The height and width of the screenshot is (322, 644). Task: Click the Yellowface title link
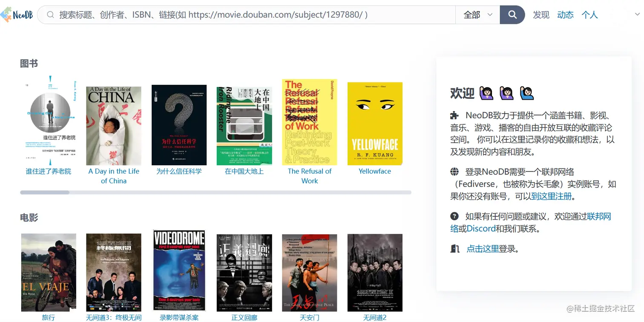[375, 171]
